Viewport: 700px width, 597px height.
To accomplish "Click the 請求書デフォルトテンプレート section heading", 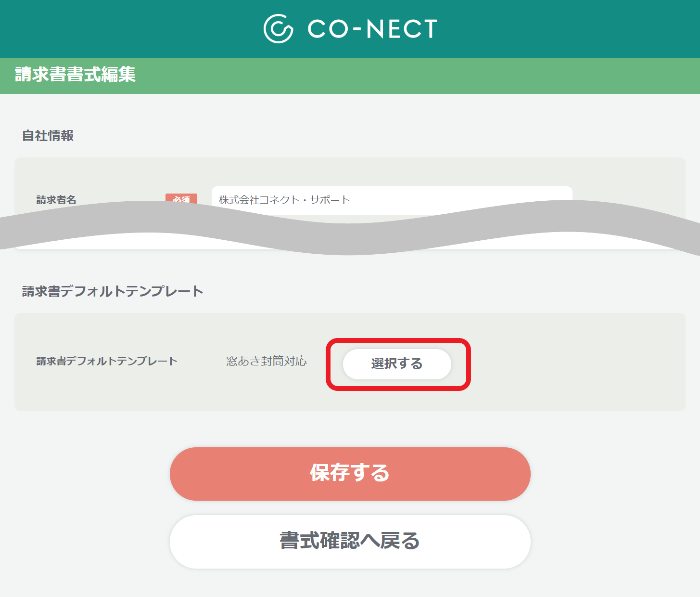I will click(x=113, y=291).
